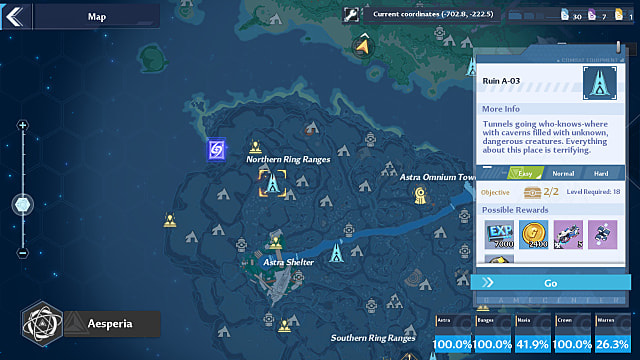This screenshot has height=360, width=640.
Task: Click the Possible Rewards heading
Action: [515, 210]
